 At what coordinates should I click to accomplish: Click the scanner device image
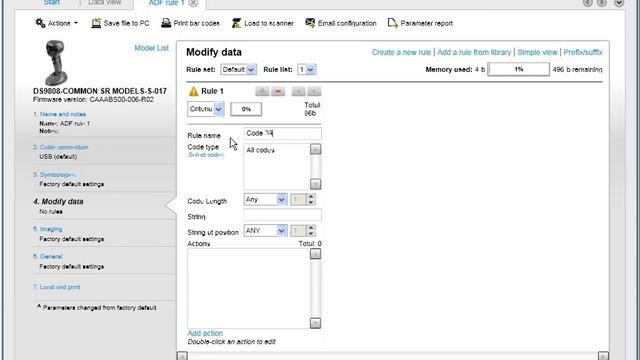[x=56, y=62]
